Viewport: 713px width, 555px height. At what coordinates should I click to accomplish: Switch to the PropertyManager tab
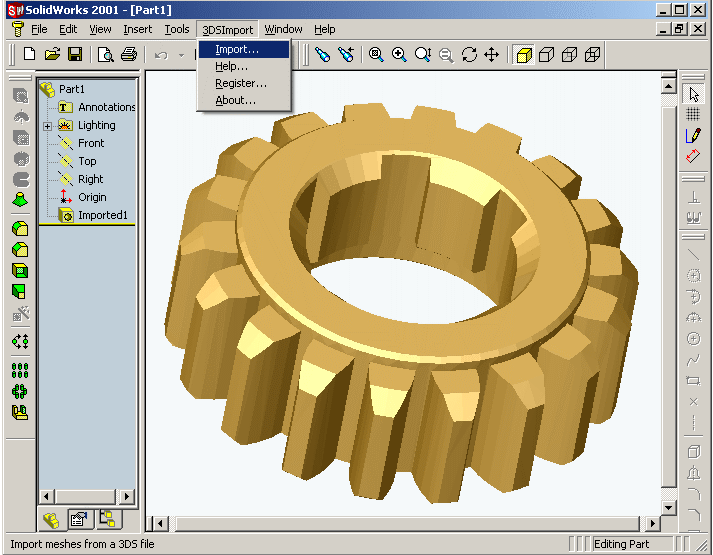[80, 519]
